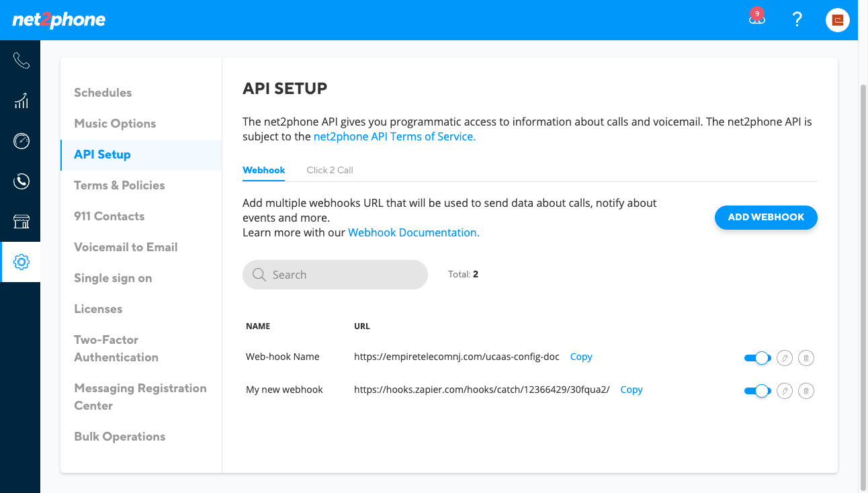The image size is (868, 493).
Task: Open the phone calls sidebar icon
Action: click(21, 61)
